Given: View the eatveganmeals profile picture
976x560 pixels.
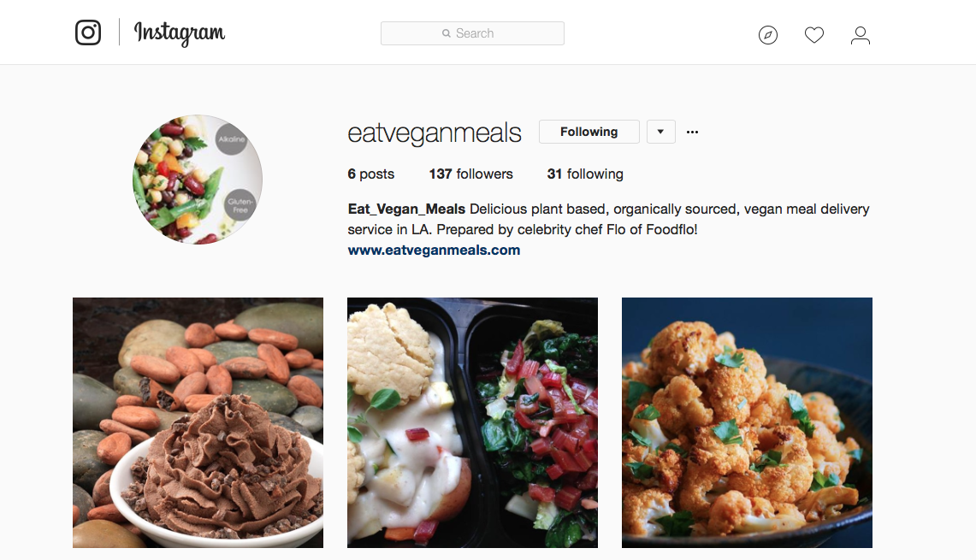Looking at the screenshot, I should (198, 180).
